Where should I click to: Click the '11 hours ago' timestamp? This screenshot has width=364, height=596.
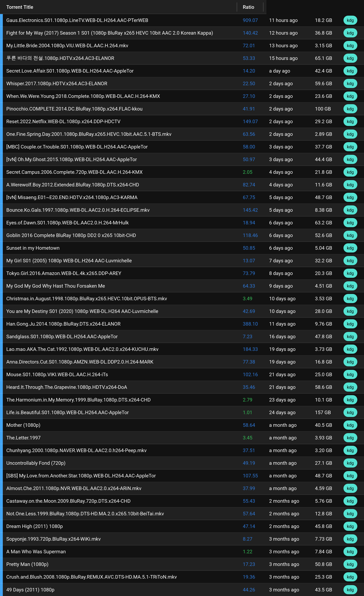pyautogui.click(x=283, y=20)
